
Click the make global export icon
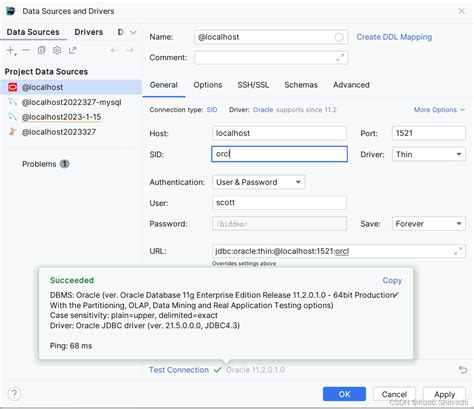[x=72, y=50]
